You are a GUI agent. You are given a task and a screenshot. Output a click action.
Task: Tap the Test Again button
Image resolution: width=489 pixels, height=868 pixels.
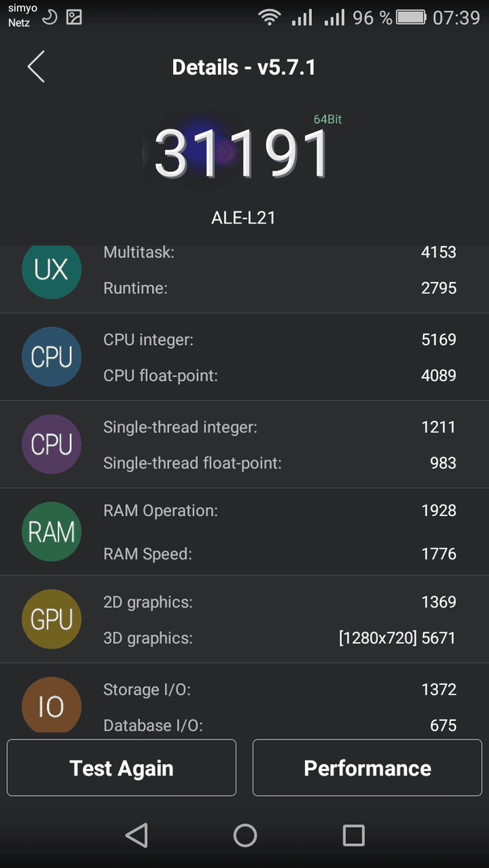(x=121, y=768)
